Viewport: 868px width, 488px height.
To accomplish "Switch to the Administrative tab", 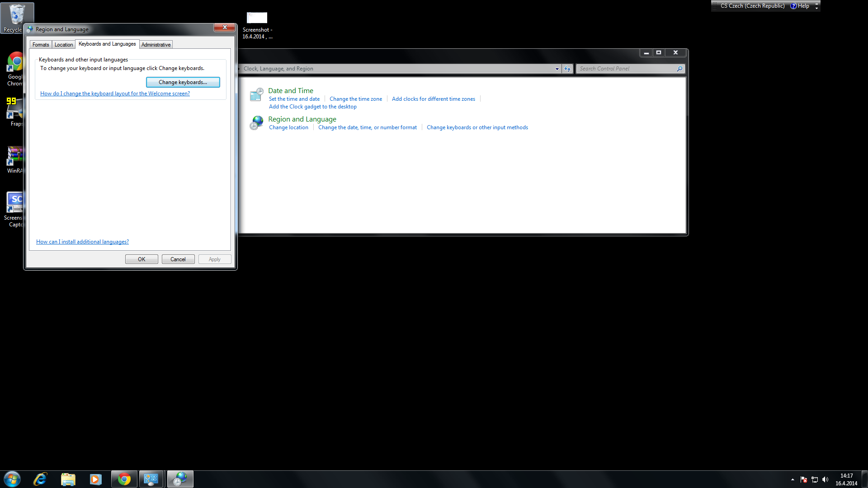I will [x=156, y=45].
